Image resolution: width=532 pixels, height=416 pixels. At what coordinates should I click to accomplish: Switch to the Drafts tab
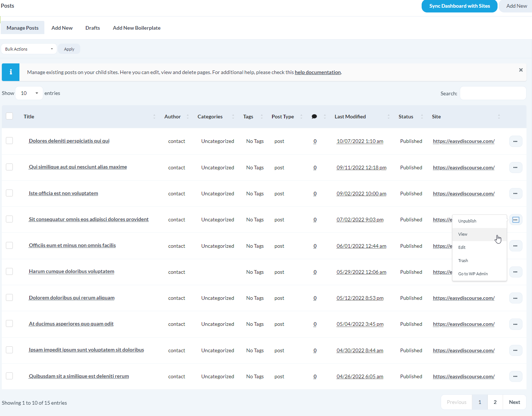[x=93, y=28]
